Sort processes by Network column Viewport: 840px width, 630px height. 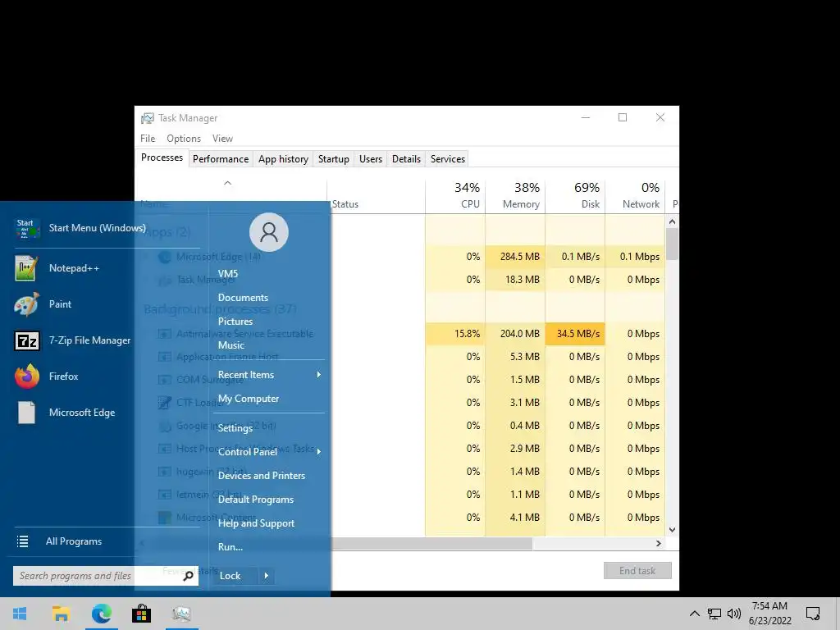[x=635, y=195]
